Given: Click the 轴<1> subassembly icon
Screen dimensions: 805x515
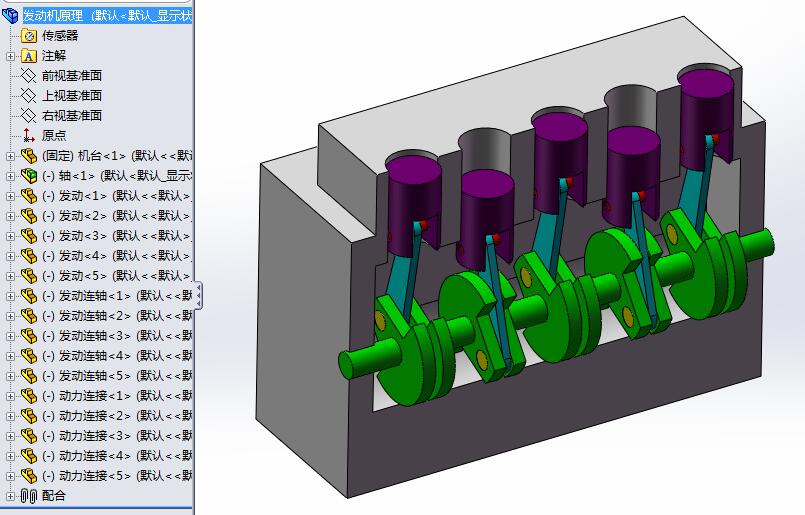Looking at the screenshot, I should tap(29, 176).
